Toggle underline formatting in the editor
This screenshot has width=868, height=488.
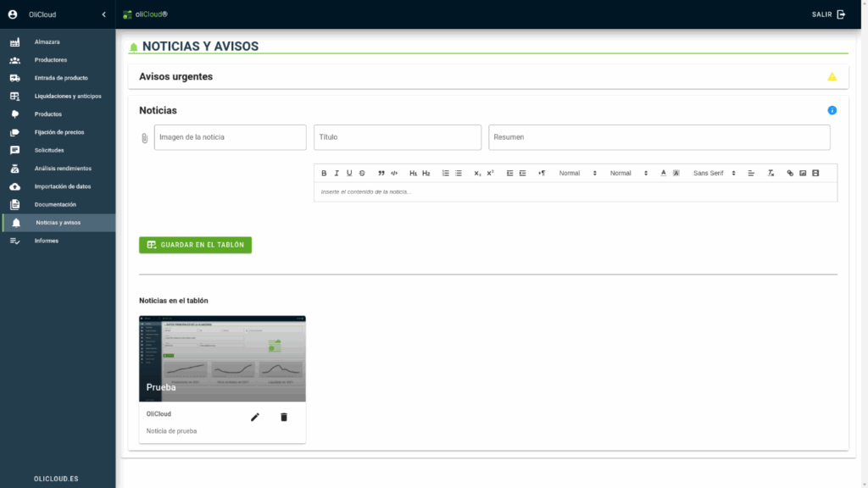[x=349, y=173]
